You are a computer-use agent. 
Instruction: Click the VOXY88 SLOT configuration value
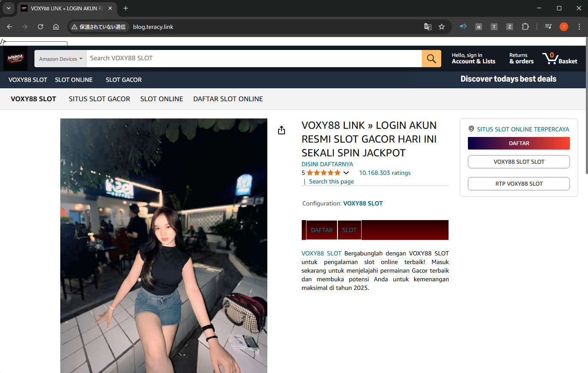363,203
